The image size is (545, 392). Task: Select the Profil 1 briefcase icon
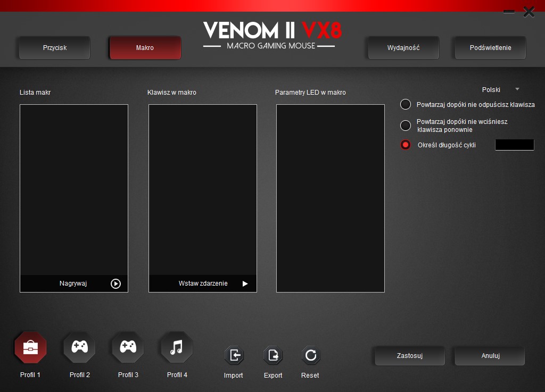point(30,347)
